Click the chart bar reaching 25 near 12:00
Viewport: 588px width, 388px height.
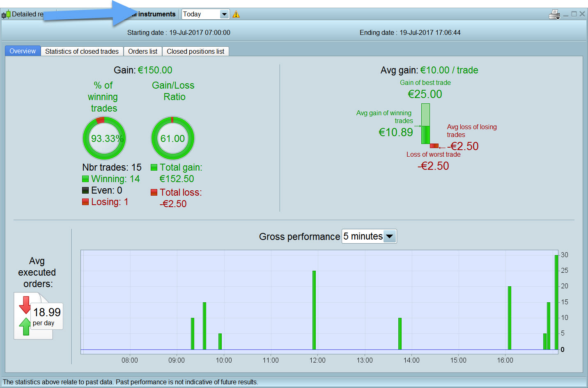tap(314, 310)
